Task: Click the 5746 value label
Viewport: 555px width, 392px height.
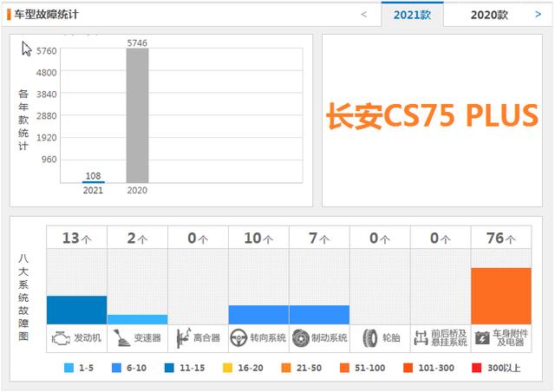Action: [137, 43]
